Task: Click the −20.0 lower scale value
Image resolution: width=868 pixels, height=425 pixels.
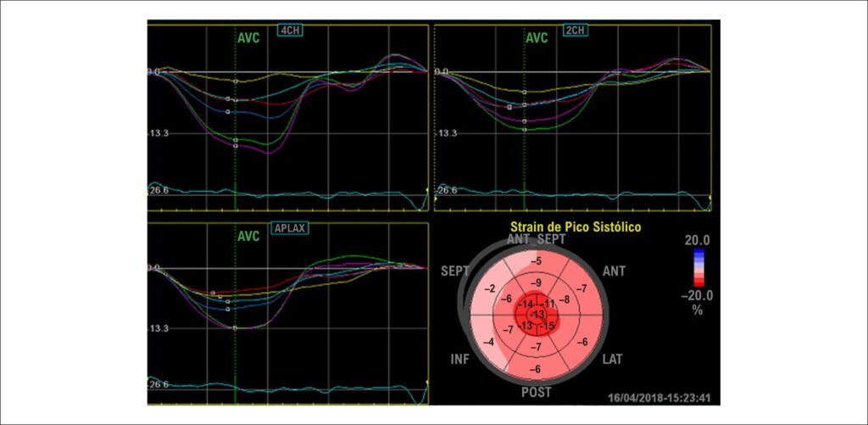Action: [697, 295]
